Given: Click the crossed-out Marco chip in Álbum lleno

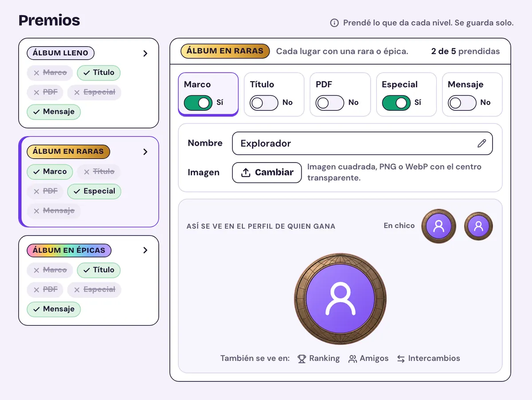Looking at the screenshot, I should tap(50, 73).
